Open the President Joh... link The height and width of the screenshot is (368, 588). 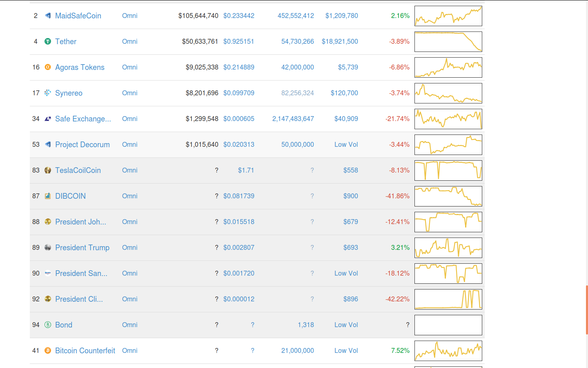[80, 222]
